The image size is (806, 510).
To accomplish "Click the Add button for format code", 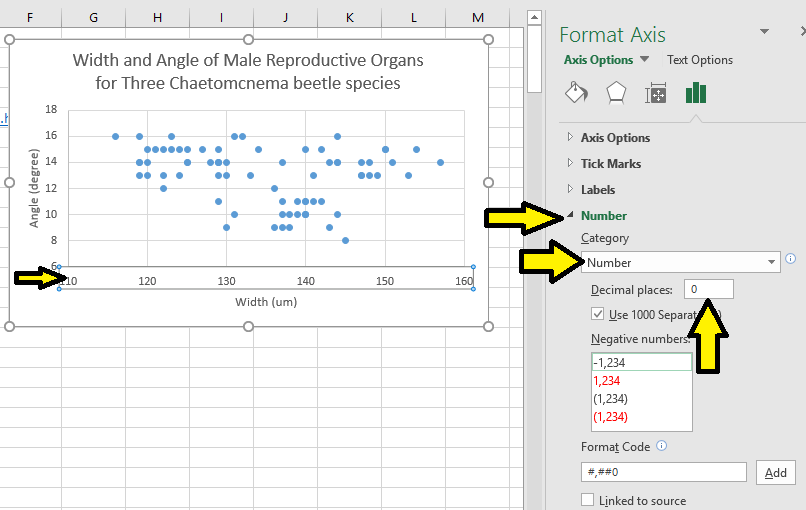I will point(775,473).
